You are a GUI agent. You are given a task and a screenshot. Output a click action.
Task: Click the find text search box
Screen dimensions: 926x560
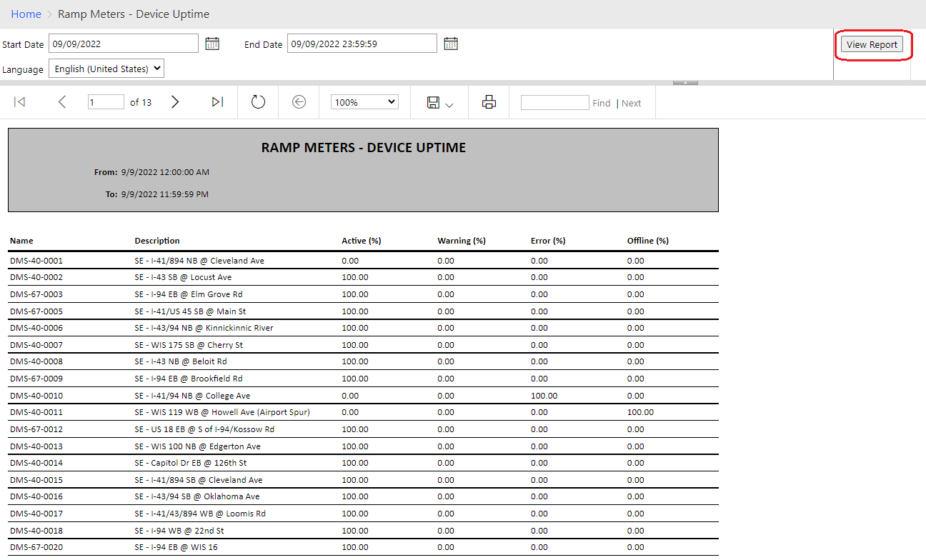(555, 102)
